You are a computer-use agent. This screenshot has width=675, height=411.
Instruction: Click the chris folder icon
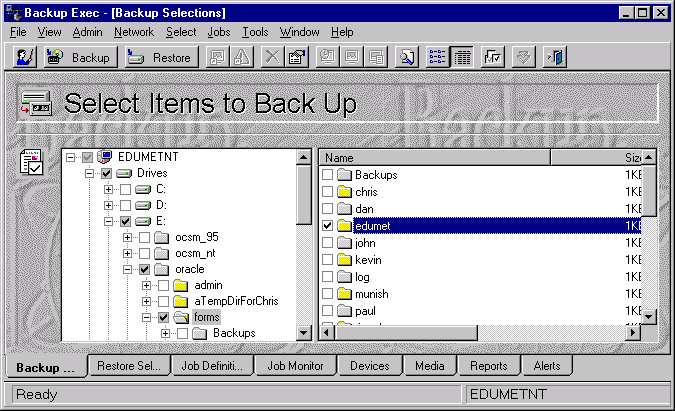344,192
